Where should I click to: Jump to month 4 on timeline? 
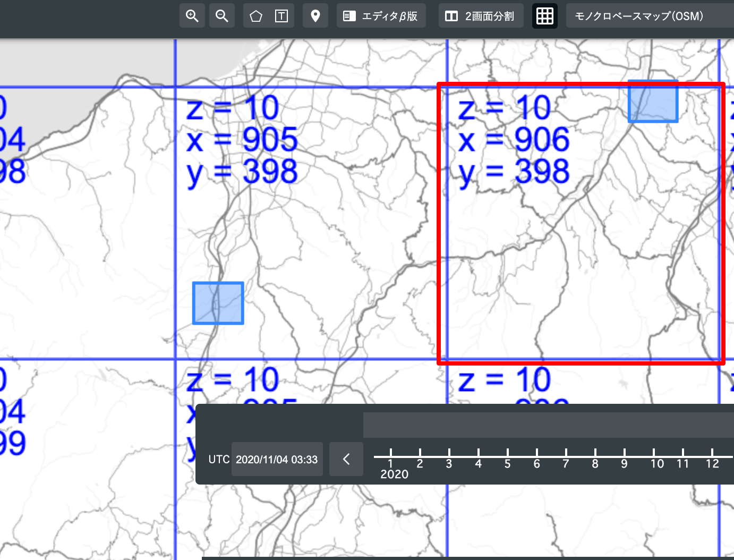click(x=478, y=463)
